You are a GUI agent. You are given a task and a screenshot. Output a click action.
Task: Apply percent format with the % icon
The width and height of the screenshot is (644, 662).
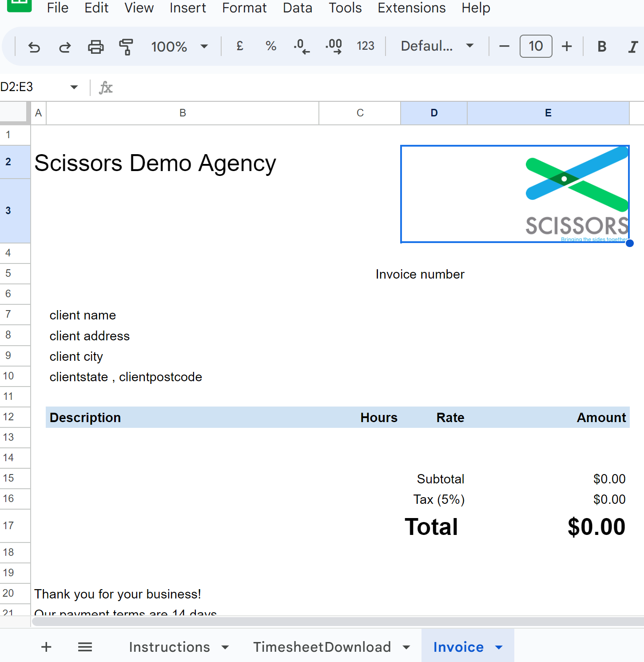271,46
